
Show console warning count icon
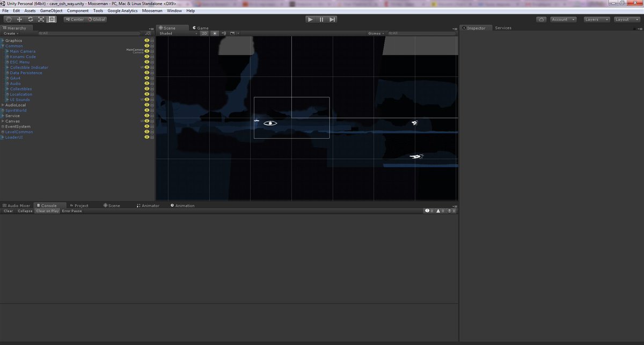[440, 211]
